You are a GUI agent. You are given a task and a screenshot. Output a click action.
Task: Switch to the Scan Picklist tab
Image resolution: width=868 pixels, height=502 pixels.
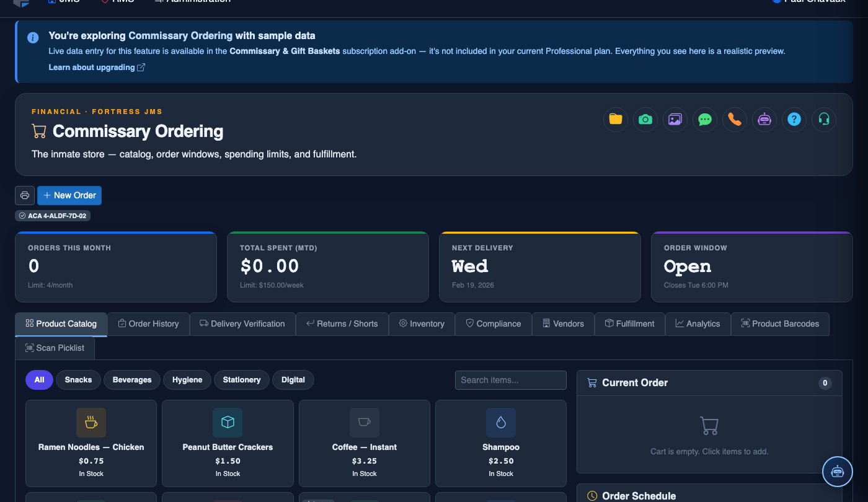point(55,348)
